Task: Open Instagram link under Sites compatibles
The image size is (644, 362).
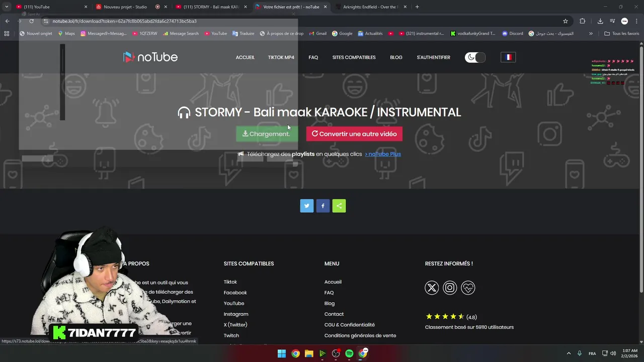Action: pyautogui.click(x=236, y=314)
